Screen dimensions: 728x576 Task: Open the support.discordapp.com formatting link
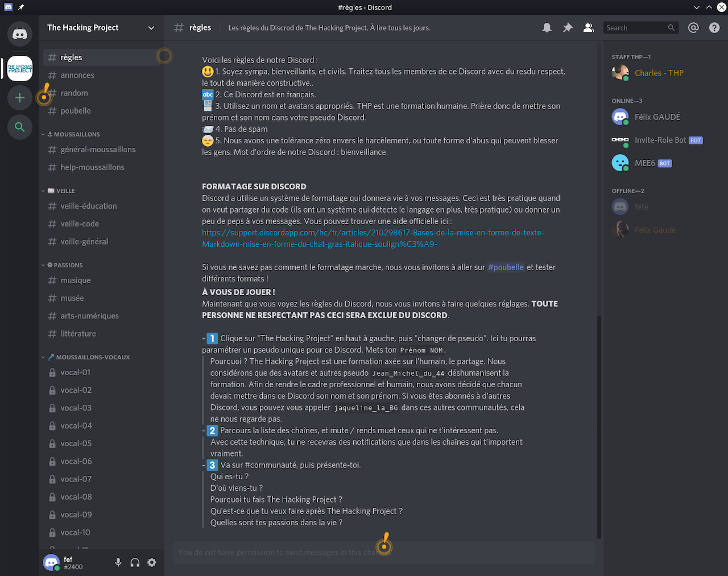(373, 238)
